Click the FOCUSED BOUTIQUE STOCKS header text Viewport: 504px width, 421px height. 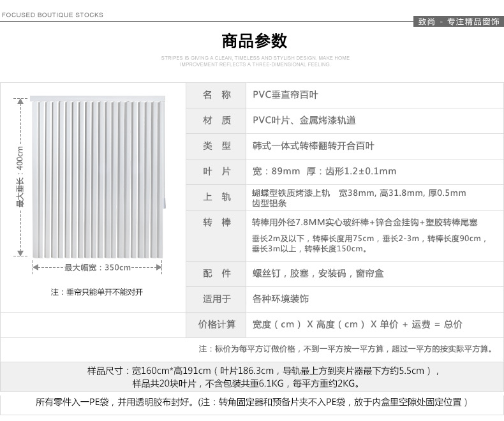point(52,15)
